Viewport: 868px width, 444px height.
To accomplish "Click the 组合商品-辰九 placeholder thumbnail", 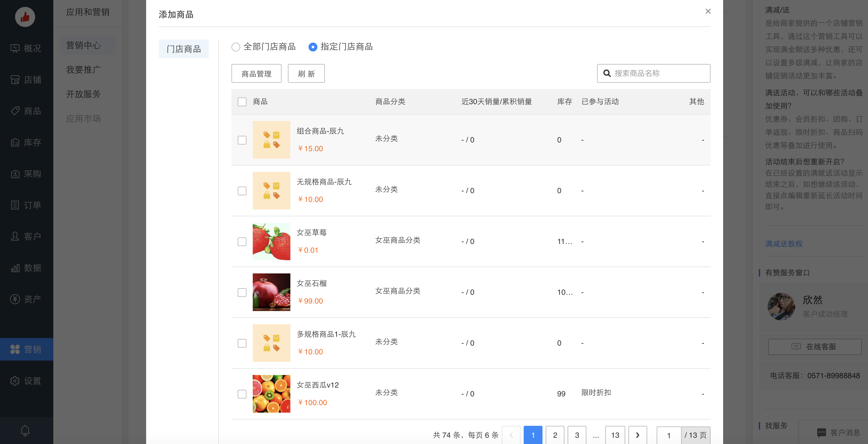I will click(x=271, y=140).
